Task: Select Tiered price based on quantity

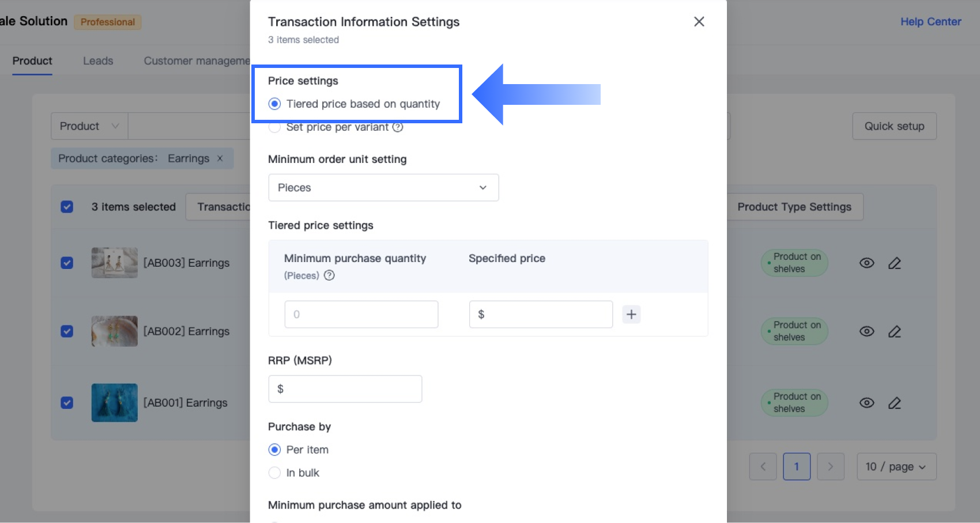Action: point(275,104)
